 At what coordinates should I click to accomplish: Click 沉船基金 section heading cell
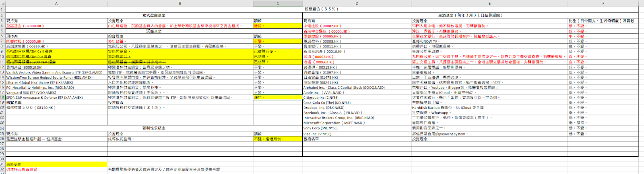click(x=154, y=31)
